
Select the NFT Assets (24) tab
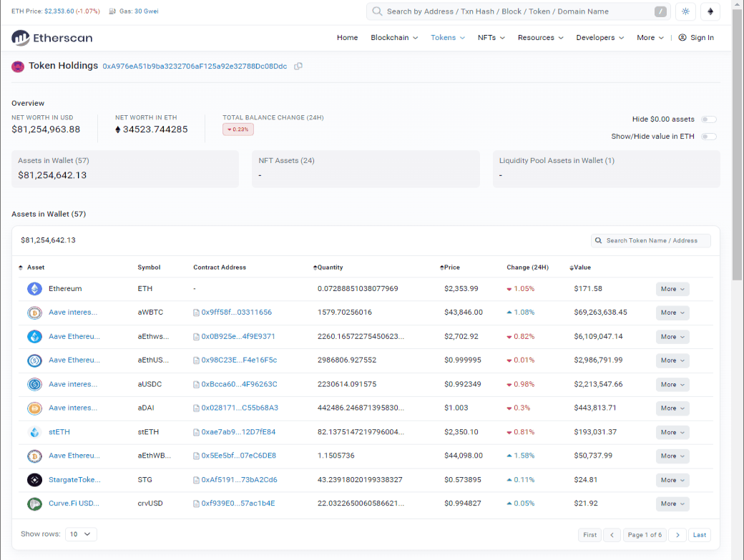tap(366, 169)
